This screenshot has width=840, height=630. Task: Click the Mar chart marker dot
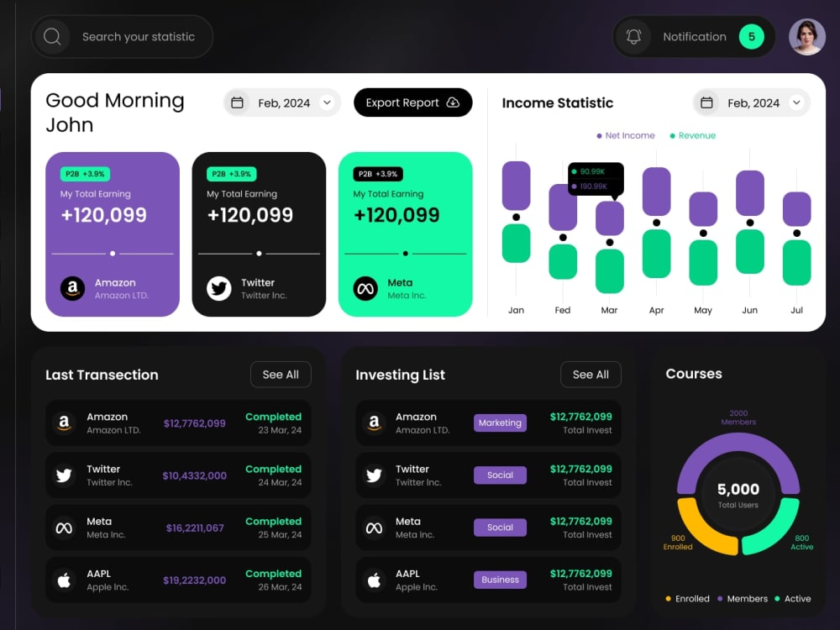pyautogui.click(x=610, y=242)
